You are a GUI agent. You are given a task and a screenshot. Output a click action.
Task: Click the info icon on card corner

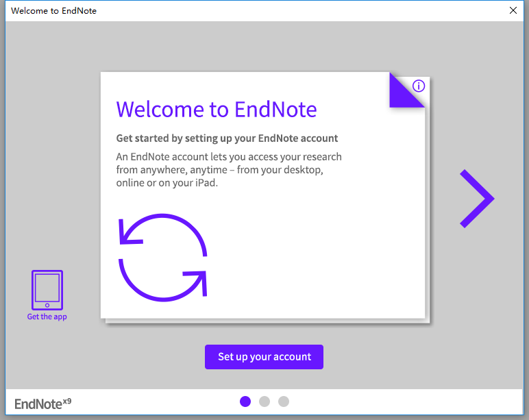pyautogui.click(x=419, y=86)
